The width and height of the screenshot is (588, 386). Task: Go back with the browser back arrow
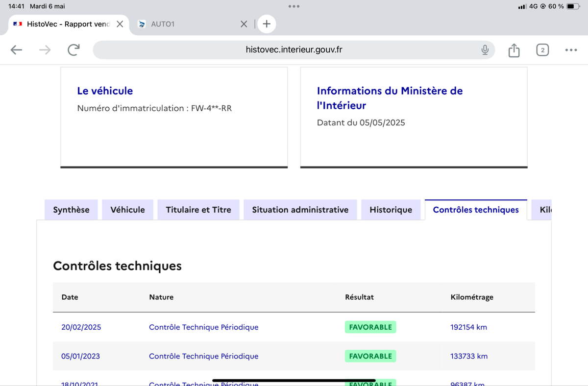(17, 49)
